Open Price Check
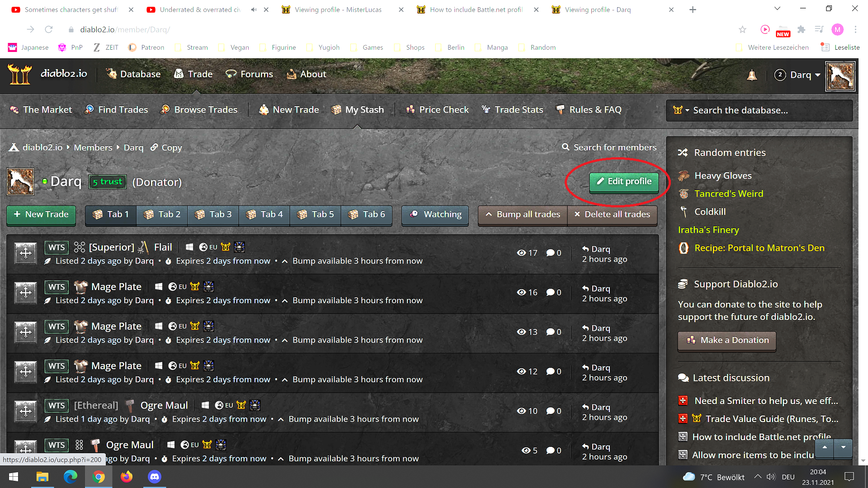The height and width of the screenshot is (488, 868). tap(437, 110)
